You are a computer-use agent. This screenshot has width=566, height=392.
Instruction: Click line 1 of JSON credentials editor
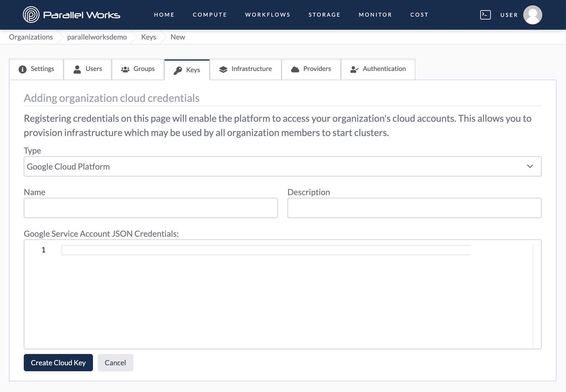[266, 250]
